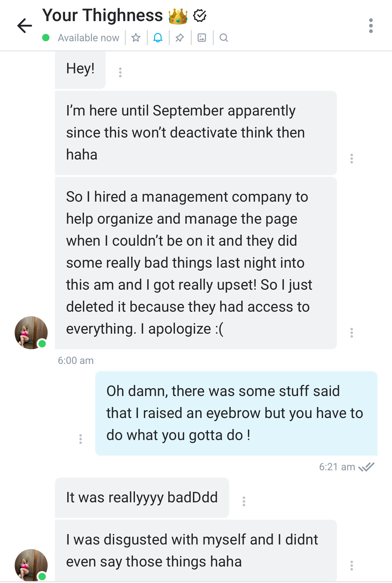This screenshot has height=583, width=392.
Task: Tap the profile avatar at the bottom
Action: (x=31, y=565)
